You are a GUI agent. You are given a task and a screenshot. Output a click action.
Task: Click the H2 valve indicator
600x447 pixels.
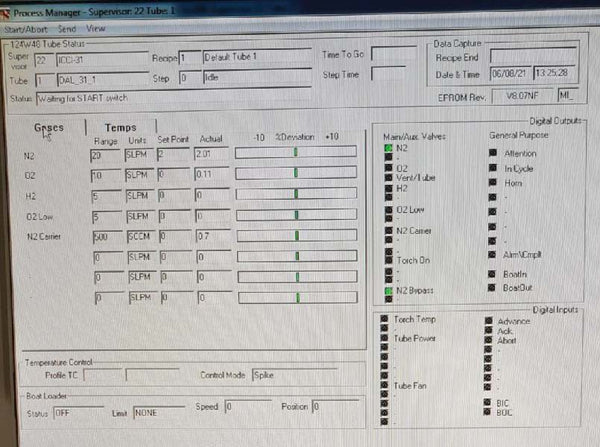pyautogui.click(x=389, y=188)
